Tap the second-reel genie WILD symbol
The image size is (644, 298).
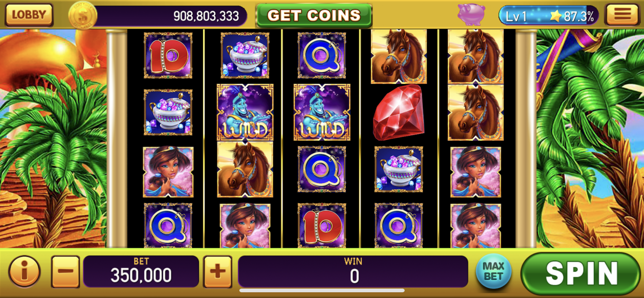pyautogui.click(x=245, y=112)
